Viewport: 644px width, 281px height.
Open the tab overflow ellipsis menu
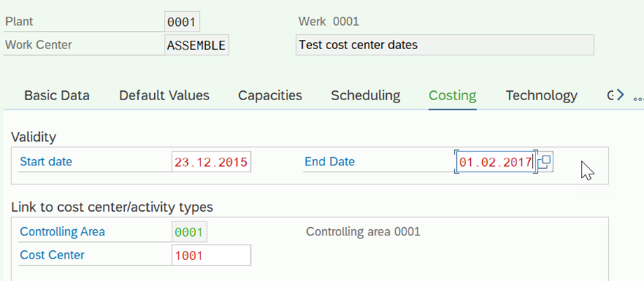click(638, 99)
